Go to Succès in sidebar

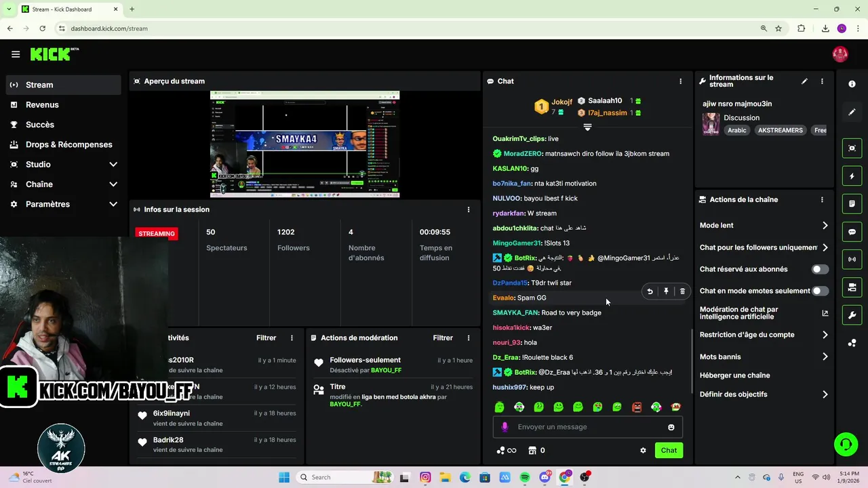(64, 125)
